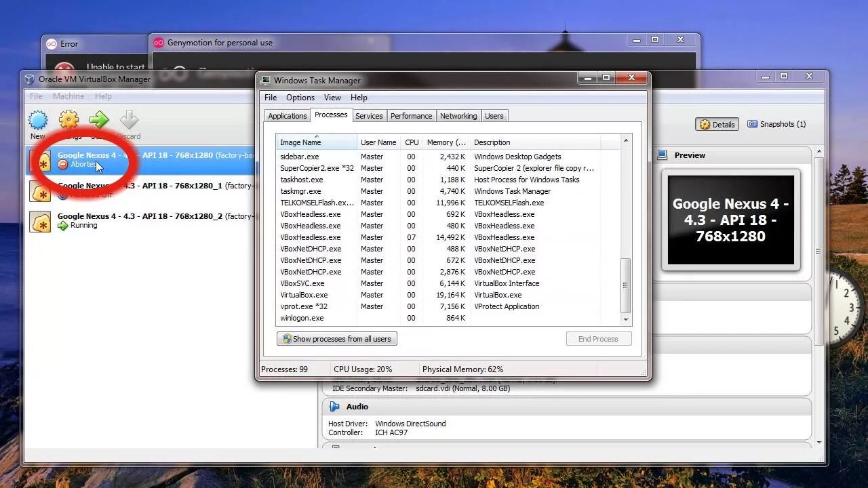This screenshot has width=868, height=488.
Task: Select Nexus 4 768x1280_2 running VM icon
Action: [x=40, y=221]
